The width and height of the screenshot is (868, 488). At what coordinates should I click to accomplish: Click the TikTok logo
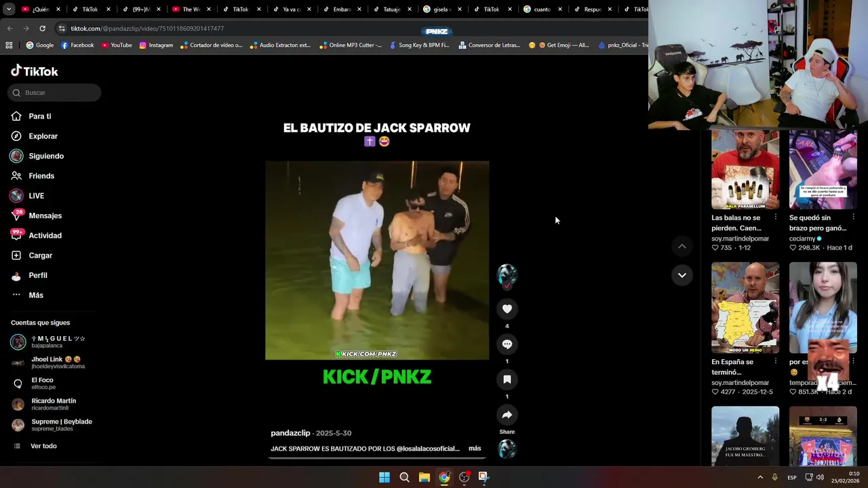point(35,71)
